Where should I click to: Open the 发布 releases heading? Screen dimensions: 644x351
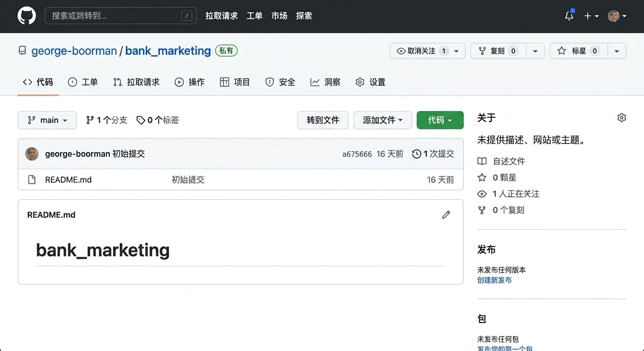(486, 250)
